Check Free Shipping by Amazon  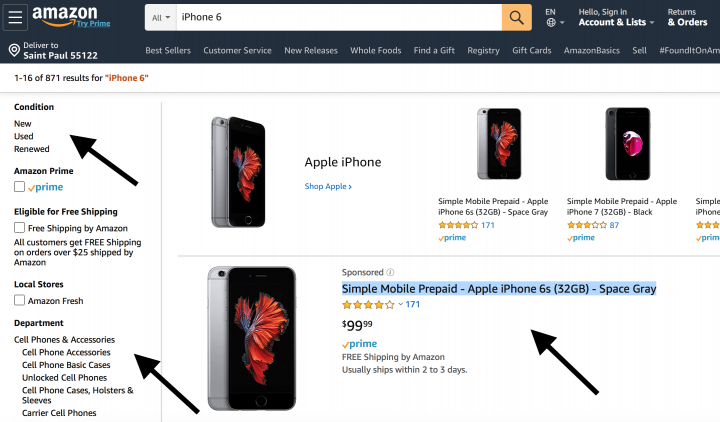pyautogui.click(x=20, y=228)
